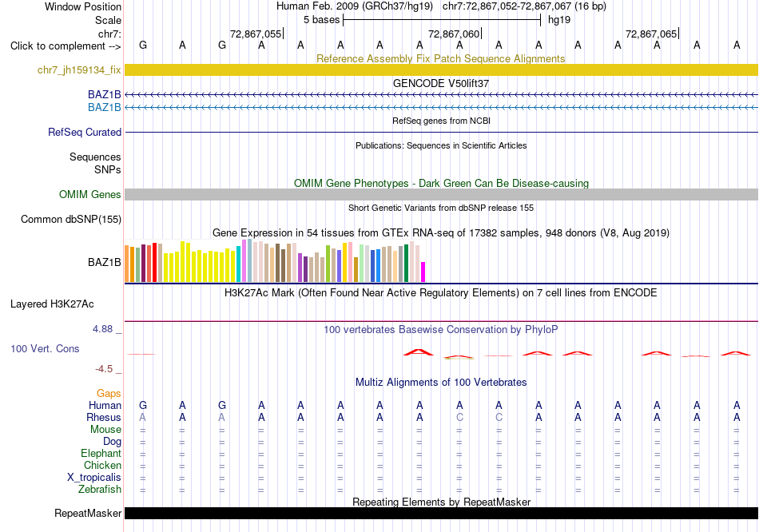Click the tallest PhyloP conservation peak
The width and height of the screenshot is (759, 532).
click(419, 352)
